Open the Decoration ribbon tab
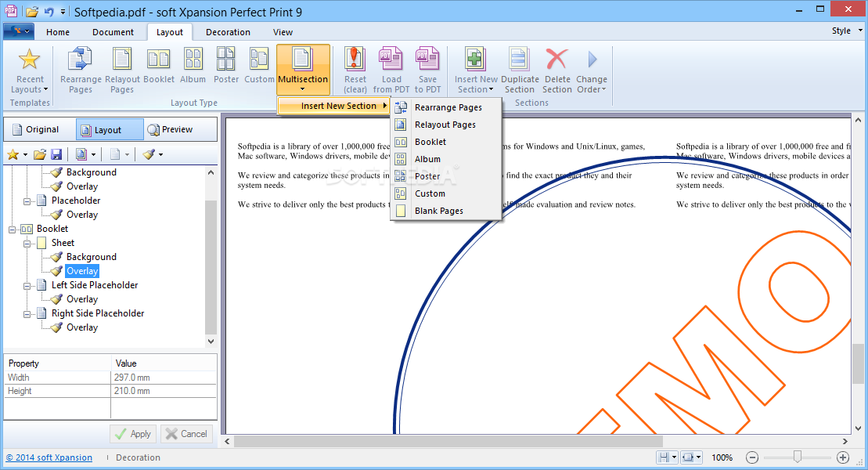This screenshot has width=868, height=470. click(x=228, y=32)
